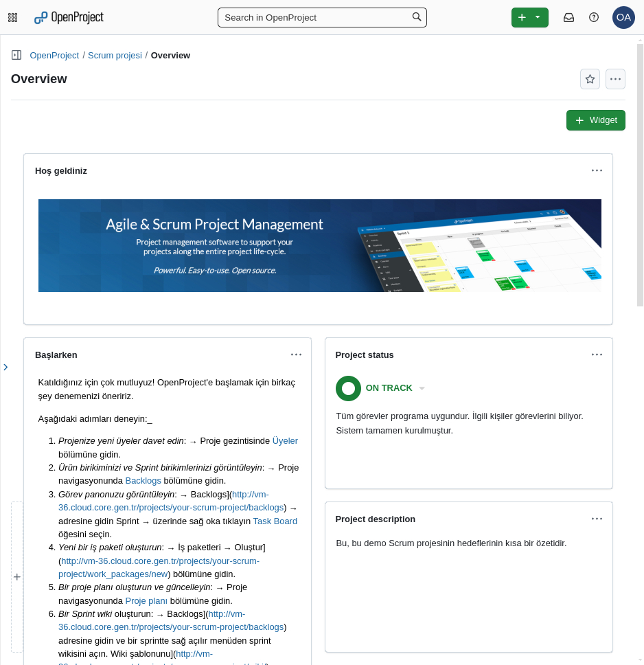The width and height of the screenshot is (644, 665).
Task: Open the Project status widget menu
Action: pyautogui.click(x=597, y=354)
